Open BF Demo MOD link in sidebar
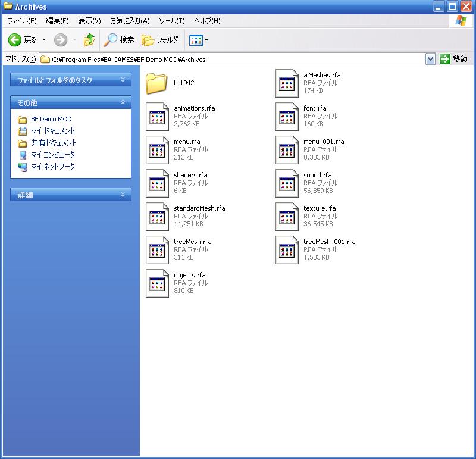This screenshot has width=476, height=459. pos(51,119)
